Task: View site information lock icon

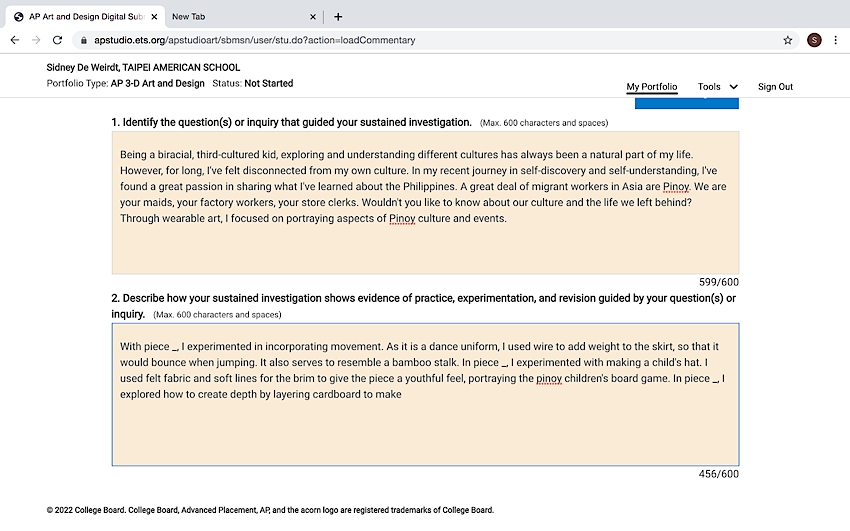Action: point(81,40)
